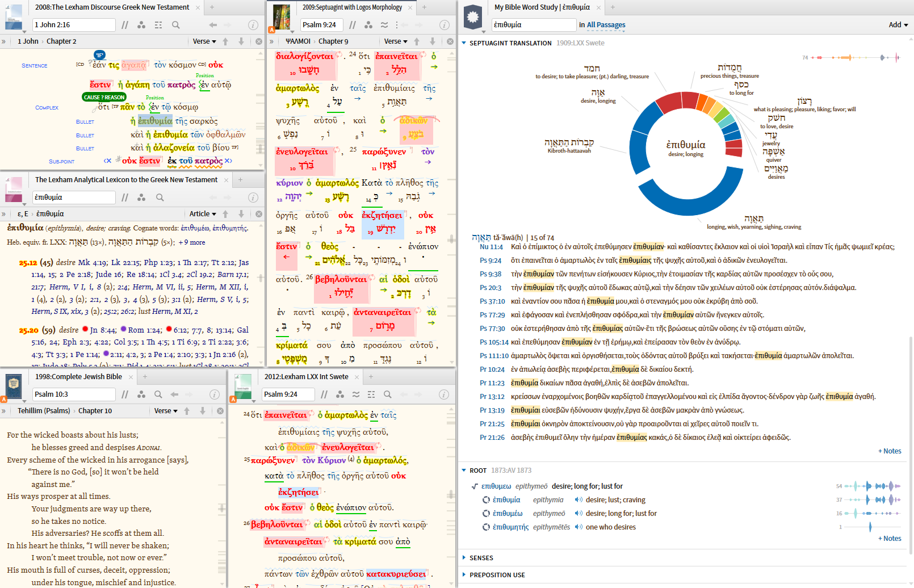Show resource info for Complete Jewish Bible

coord(215,394)
